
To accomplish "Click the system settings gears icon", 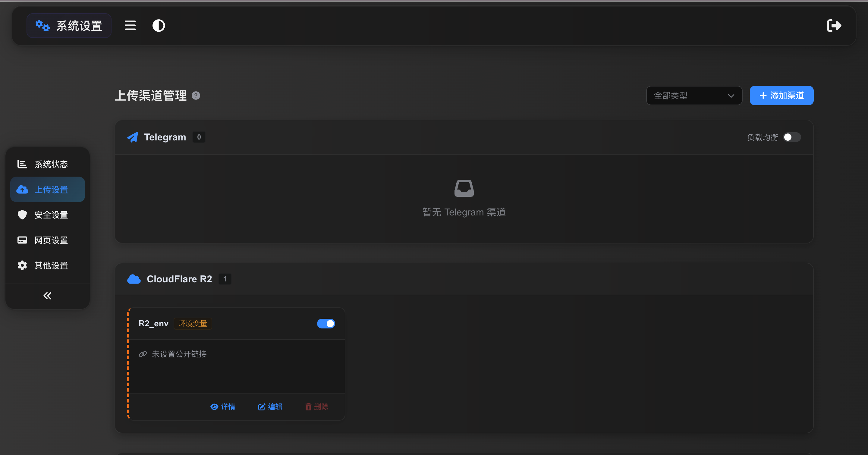I will [43, 26].
